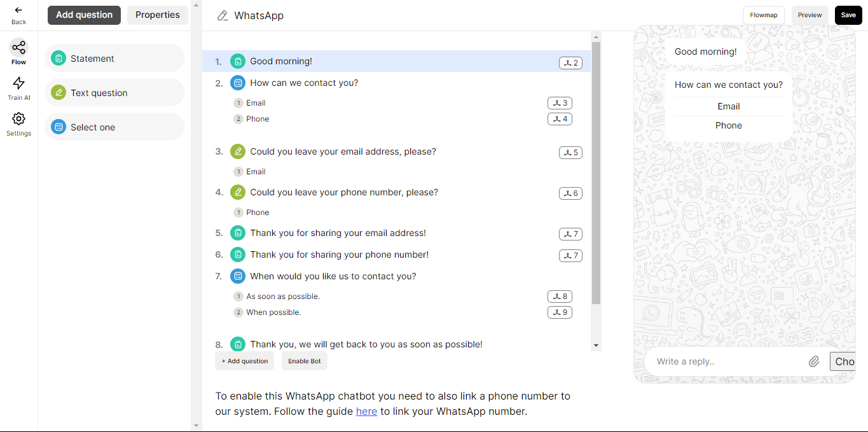Add a Statement question type

(114, 59)
